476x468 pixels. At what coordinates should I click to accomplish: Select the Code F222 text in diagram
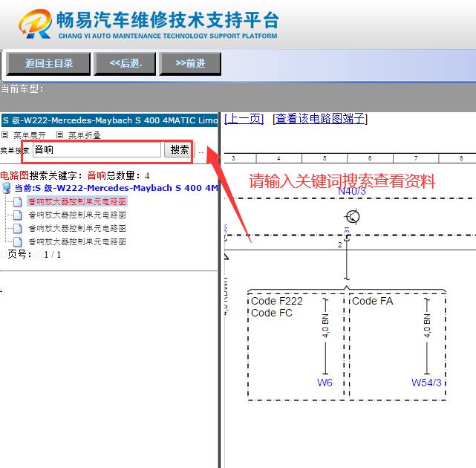pos(277,301)
